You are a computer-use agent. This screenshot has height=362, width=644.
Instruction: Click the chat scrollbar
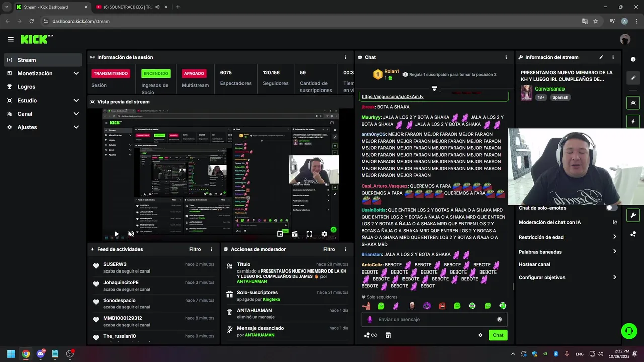pos(513,286)
